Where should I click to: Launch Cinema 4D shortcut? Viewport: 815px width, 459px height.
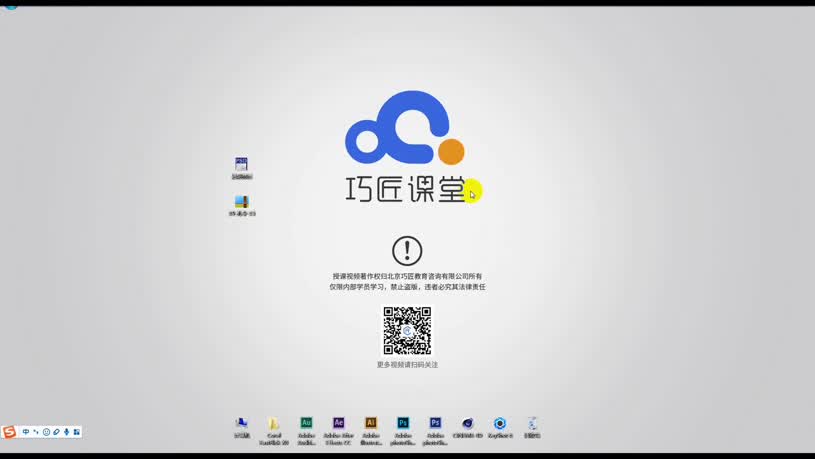(x=467, y=427)
